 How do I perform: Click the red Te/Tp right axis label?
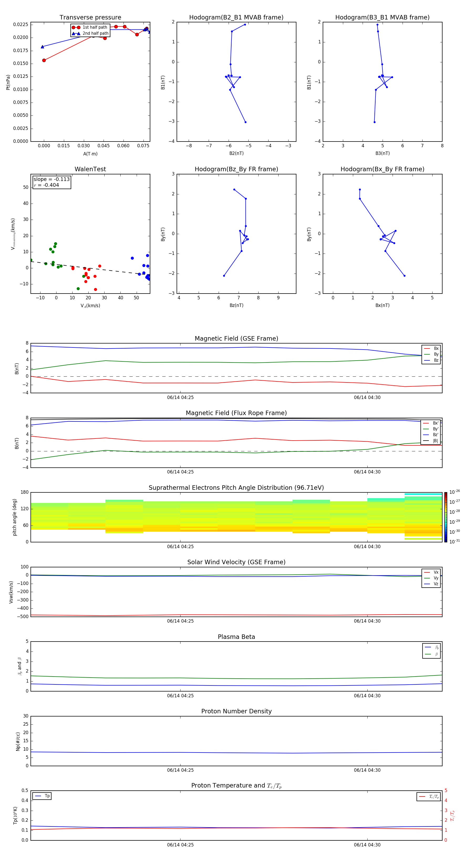tap(453, 815)
